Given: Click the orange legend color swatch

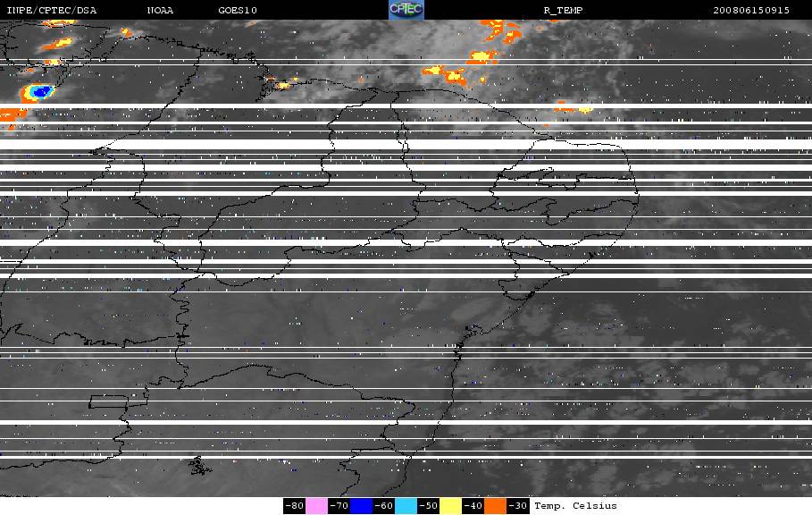Looking at the screenshot, I should (495, 506).
